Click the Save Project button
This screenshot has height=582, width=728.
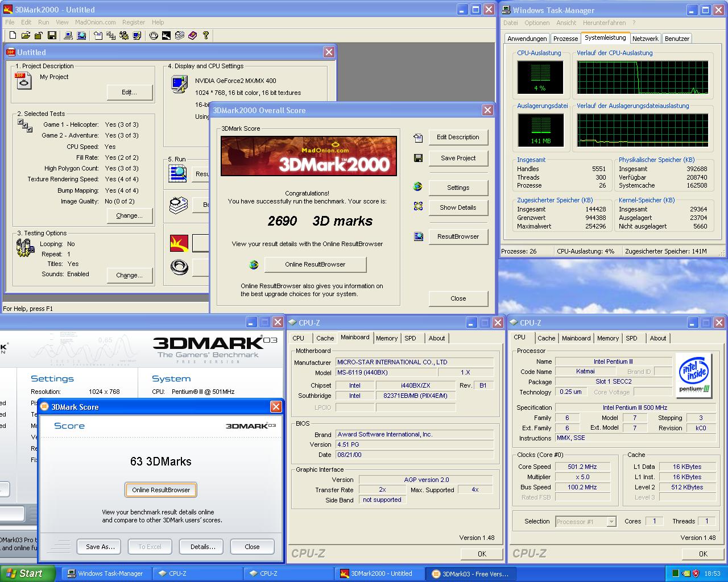click(458, 158)
